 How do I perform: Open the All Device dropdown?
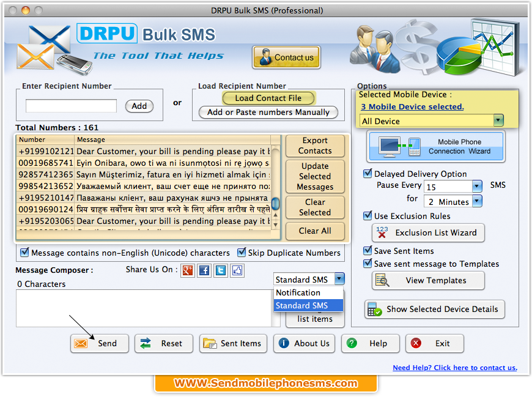pos(498,120)
